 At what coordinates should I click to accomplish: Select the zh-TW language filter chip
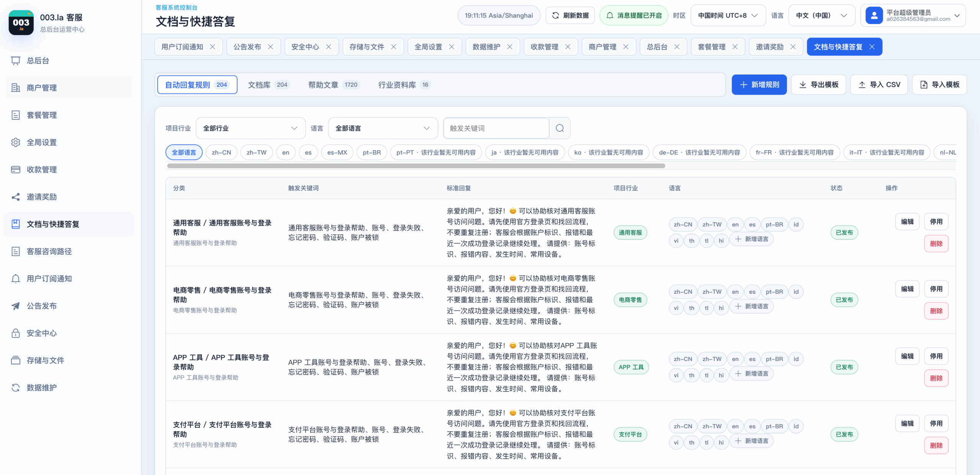256,152
